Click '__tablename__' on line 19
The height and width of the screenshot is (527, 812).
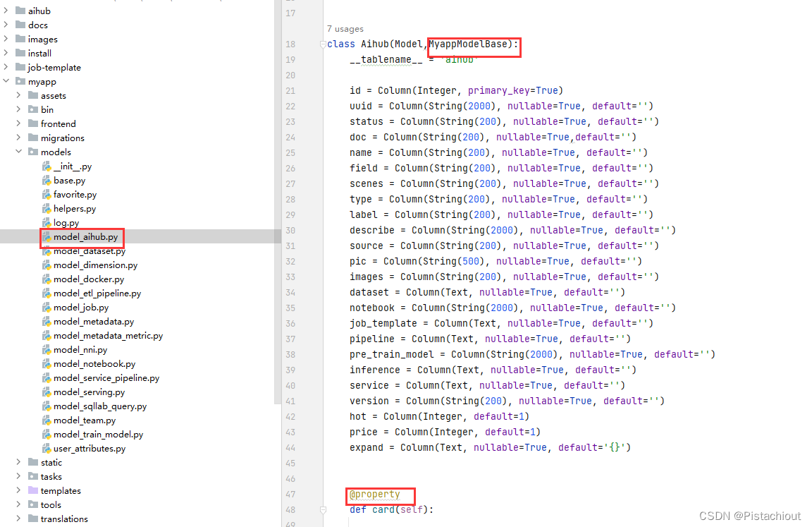click(386, 59)
